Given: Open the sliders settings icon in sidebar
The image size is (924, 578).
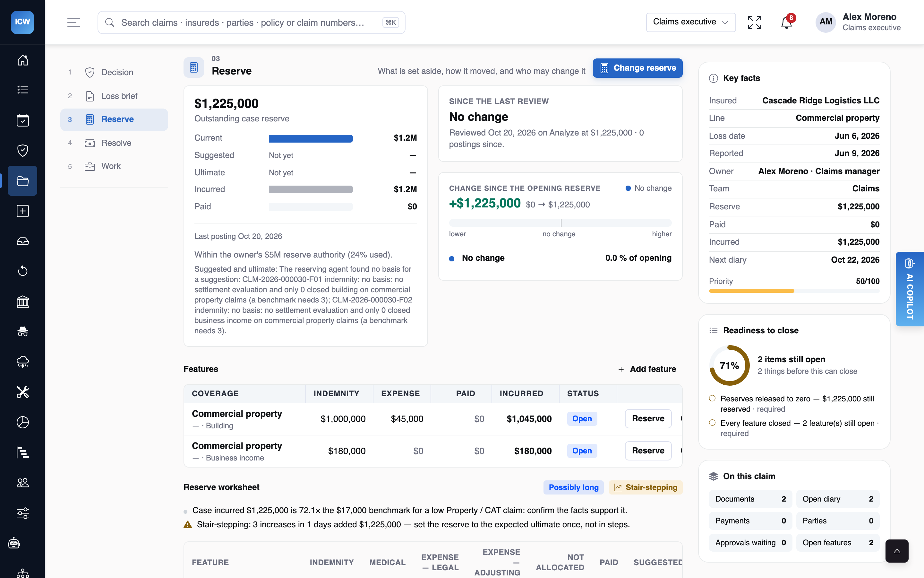Looking at the screenshot, I should 22,513.
